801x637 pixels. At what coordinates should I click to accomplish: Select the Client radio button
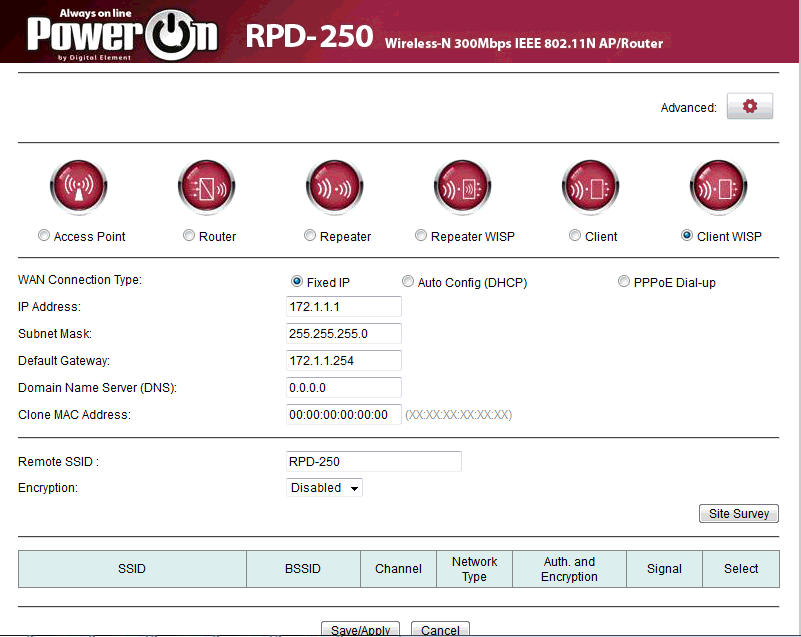tap(575, 235)
